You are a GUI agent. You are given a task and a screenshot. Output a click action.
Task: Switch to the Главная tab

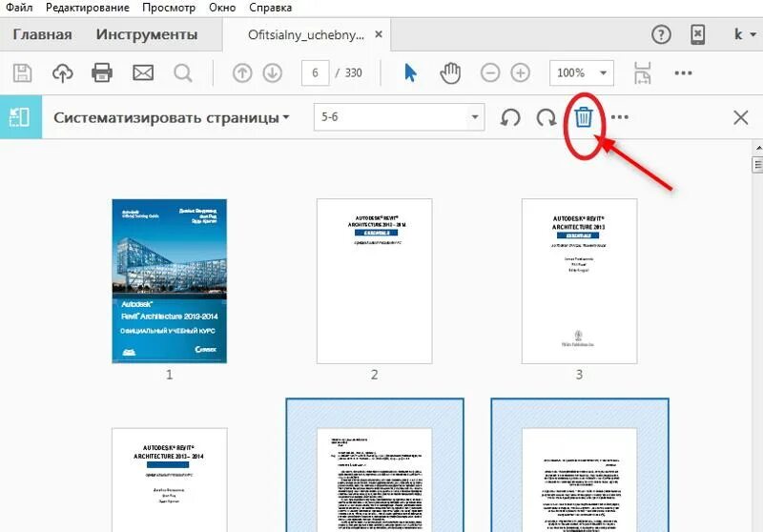pyautogui.click(x=42, y=34)
